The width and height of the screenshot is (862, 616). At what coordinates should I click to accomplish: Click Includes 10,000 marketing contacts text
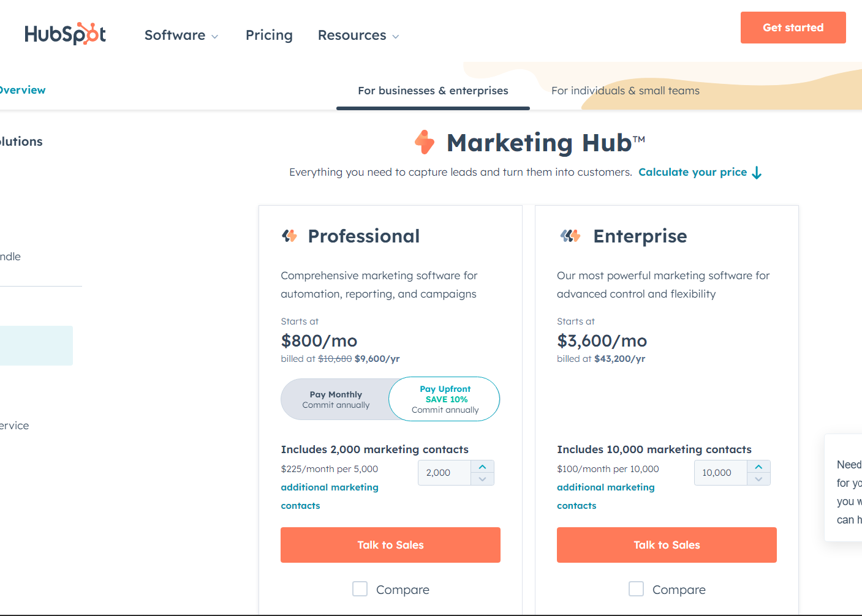click(x=654, y=449)
